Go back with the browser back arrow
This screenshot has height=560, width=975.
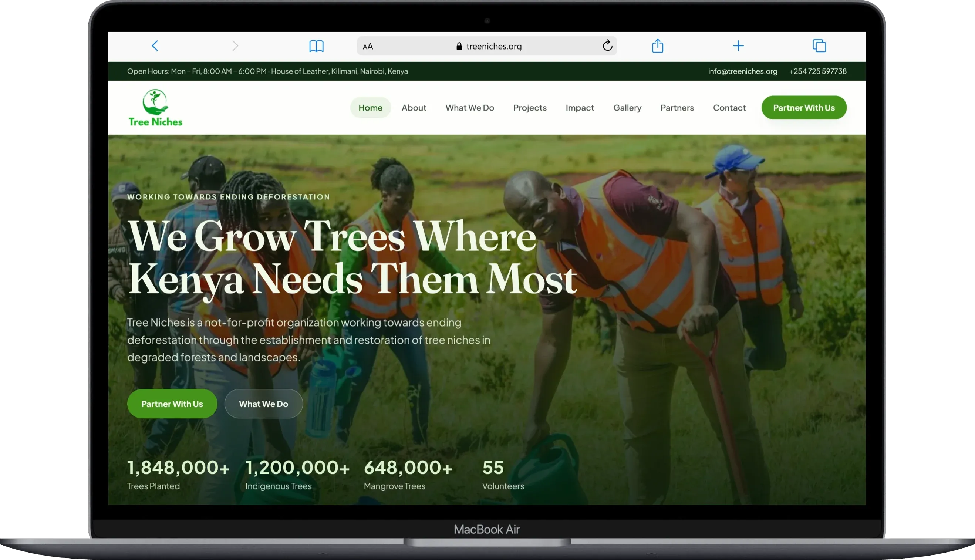pos(155,46)
